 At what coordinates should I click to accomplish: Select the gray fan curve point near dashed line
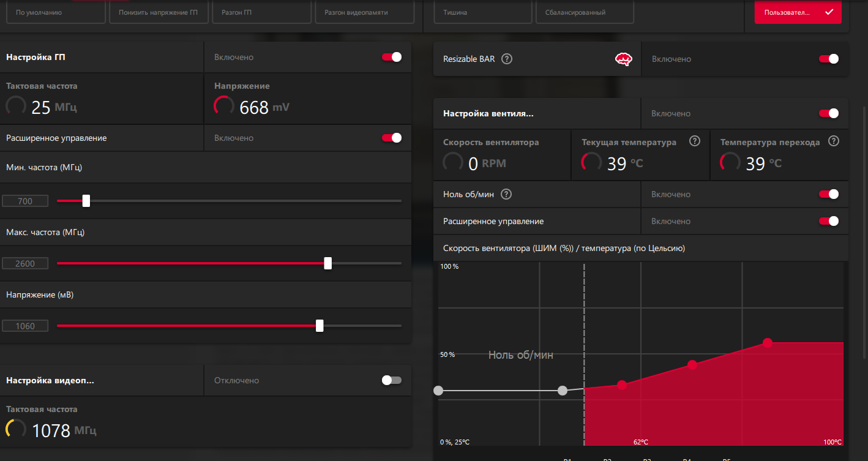coord(563,391)
